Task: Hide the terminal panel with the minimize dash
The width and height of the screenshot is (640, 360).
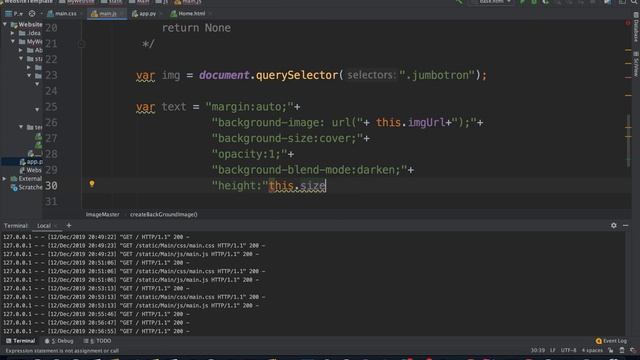Action: 625,225
